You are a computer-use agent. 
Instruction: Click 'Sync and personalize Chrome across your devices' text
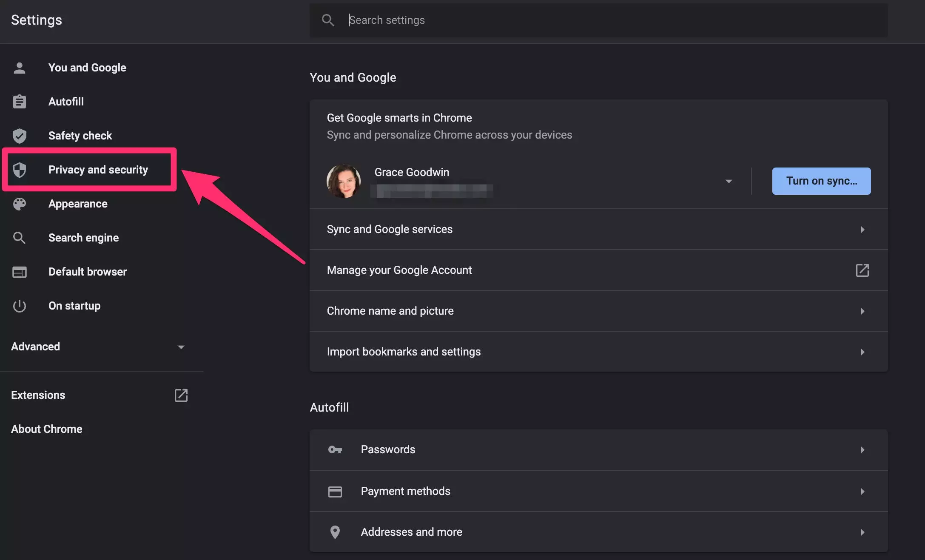450,135
